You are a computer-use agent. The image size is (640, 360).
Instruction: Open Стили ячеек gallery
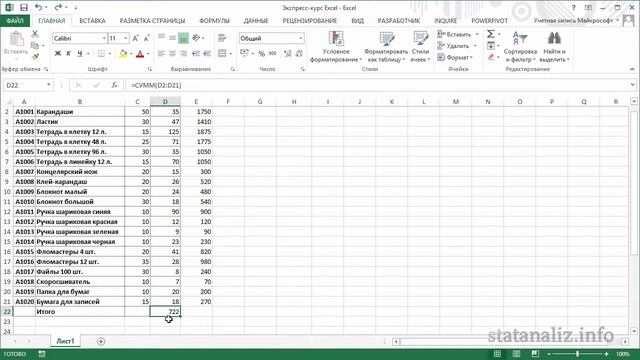(420, 47)
